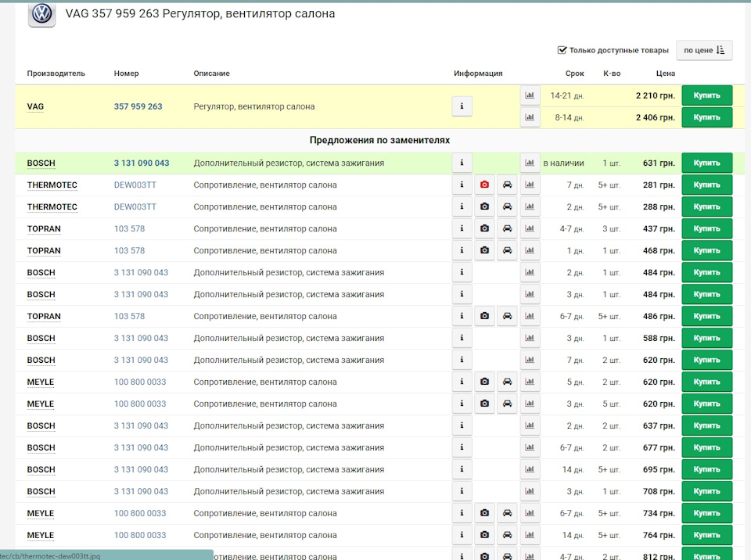Open info for BOSCH priced 631 грн
Viewport: 751px width, 560px height.
point(462,163)
